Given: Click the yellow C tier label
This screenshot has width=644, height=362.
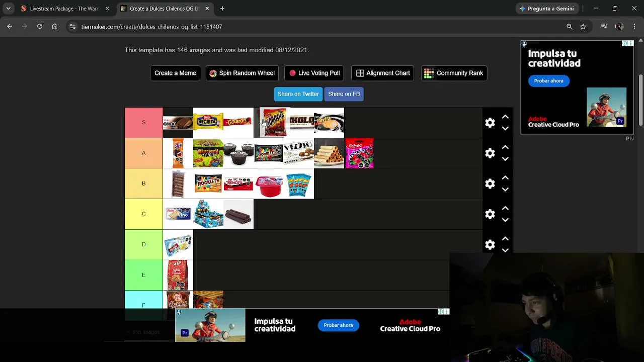Looking at the screenshot, I should [x=144, y=214].
